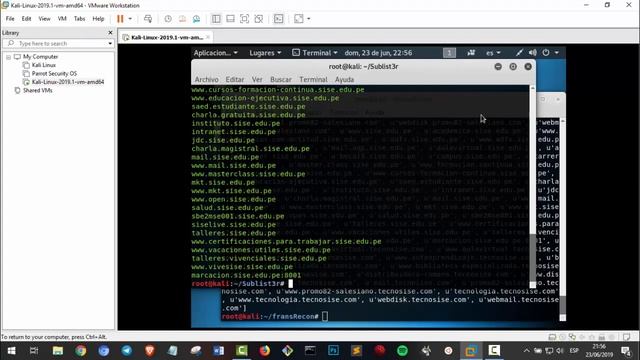Image resolution: width=640 pixels, height=360 pixels.
Task: Open the Kali power system menu
Action: pyautogui.click(x=550, y=53)
